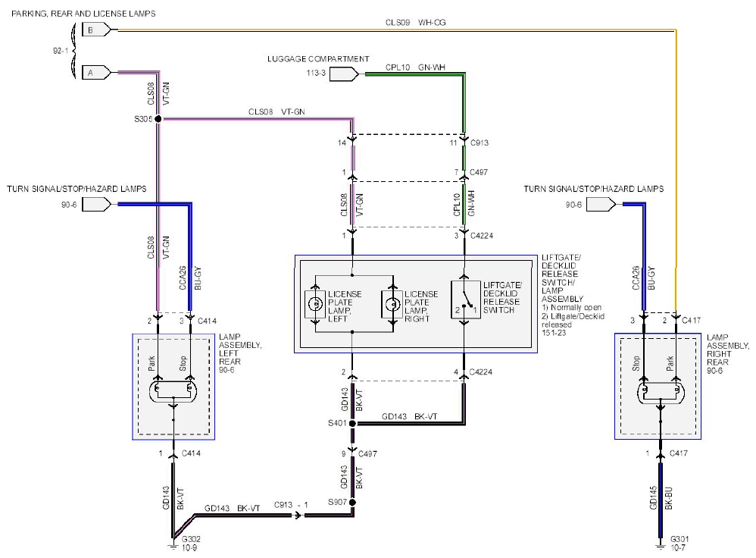Click the S907 splice dot
Image resolution: width=756 pixels, height=558 pixels.
click(x=352, y=503)
